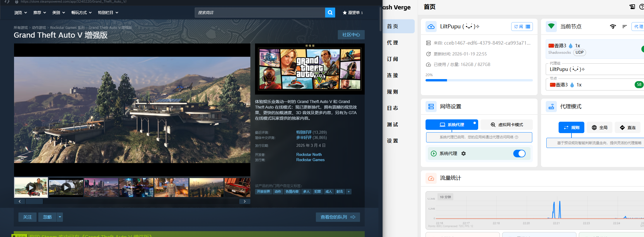
Task: Open the Rockstar North developer link
Action: pos(309,154)
